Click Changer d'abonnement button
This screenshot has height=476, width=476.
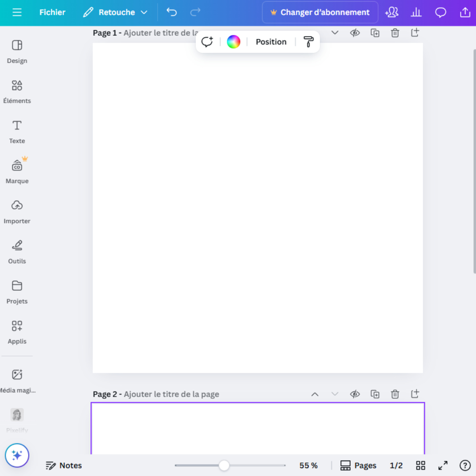(x=320, y=12)
